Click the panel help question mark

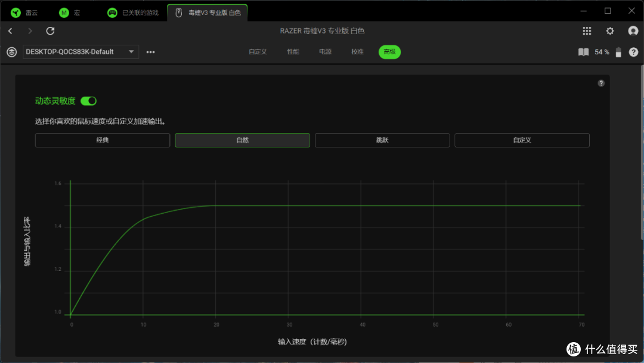(601, 84)
